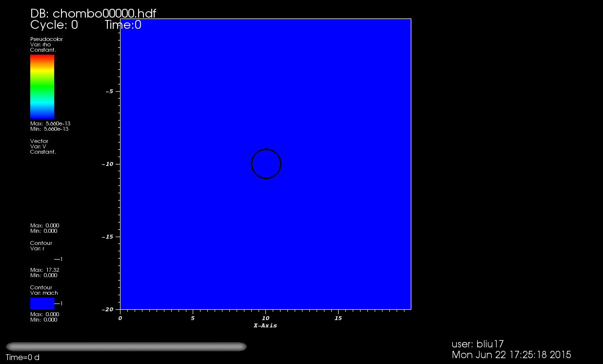Click the 'DB: chombo00000.hdf' title text
The width and height of the screenshot is (603, 364).
coord(93,14)
